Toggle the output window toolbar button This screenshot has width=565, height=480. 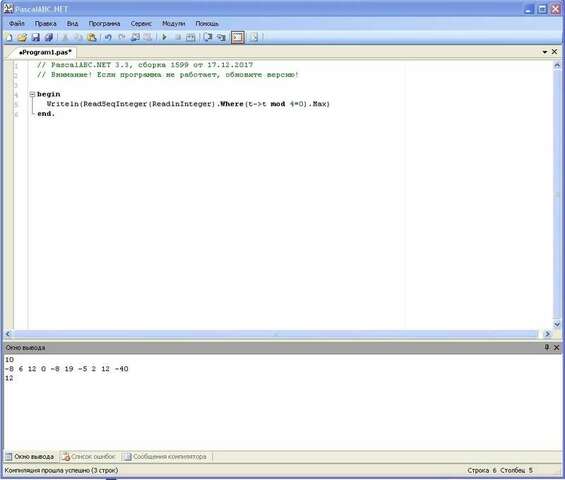(238, 37)
